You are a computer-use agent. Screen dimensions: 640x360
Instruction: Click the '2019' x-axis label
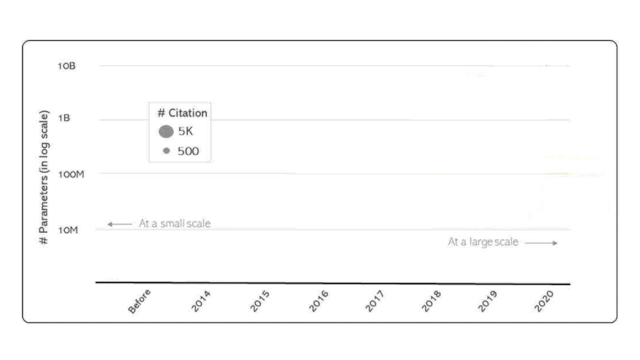pyautogui.click(x=487, y=301)
